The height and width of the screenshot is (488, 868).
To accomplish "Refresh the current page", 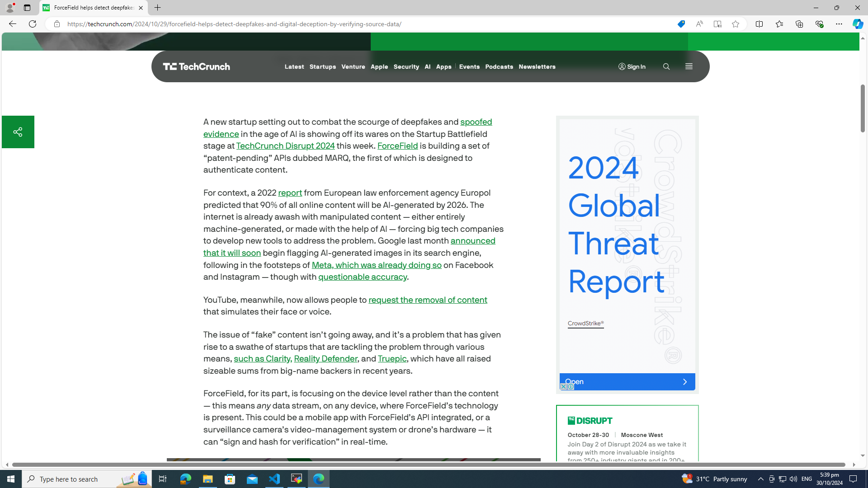I will (33, 24).
